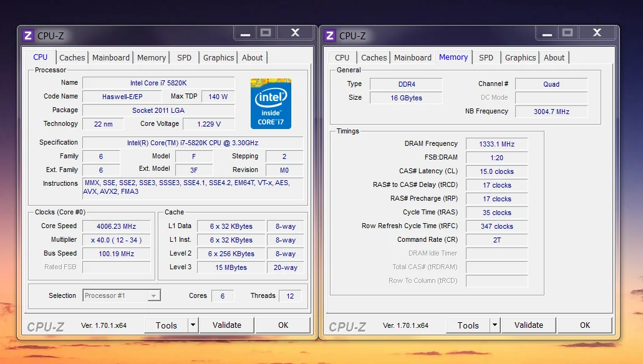Viewport: 643px width, 364px height.
Task: Open Mainboard tab in left window
Action: [111, 58]
